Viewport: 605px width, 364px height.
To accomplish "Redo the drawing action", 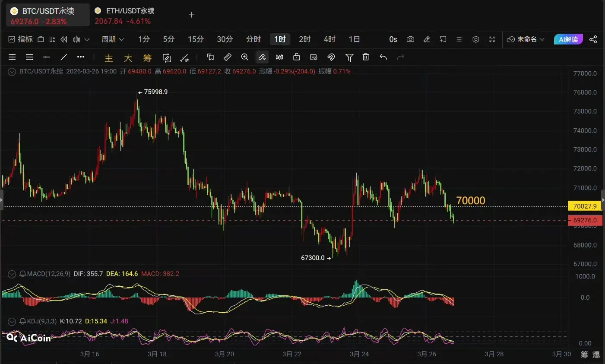I will tap(401, 57).
